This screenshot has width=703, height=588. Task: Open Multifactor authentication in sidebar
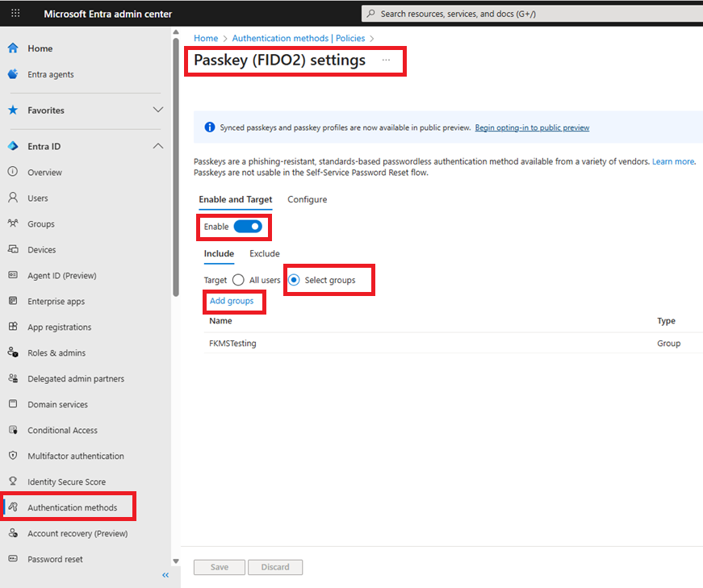pos(76,456)
